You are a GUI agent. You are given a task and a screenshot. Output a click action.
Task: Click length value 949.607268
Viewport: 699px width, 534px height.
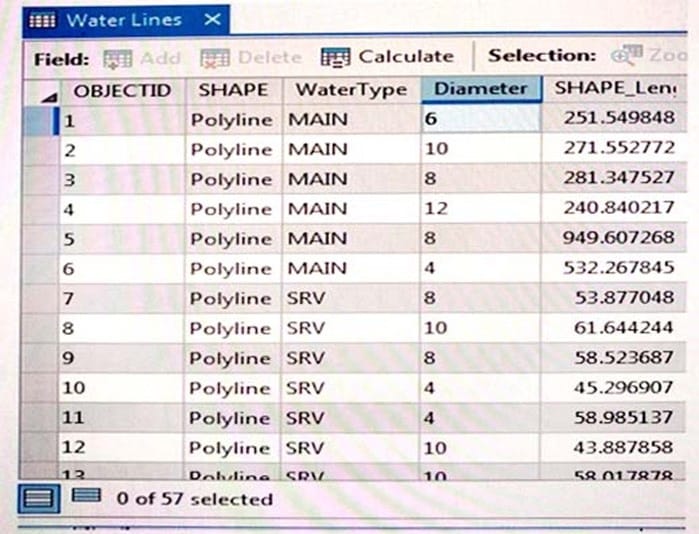point(618,238)
